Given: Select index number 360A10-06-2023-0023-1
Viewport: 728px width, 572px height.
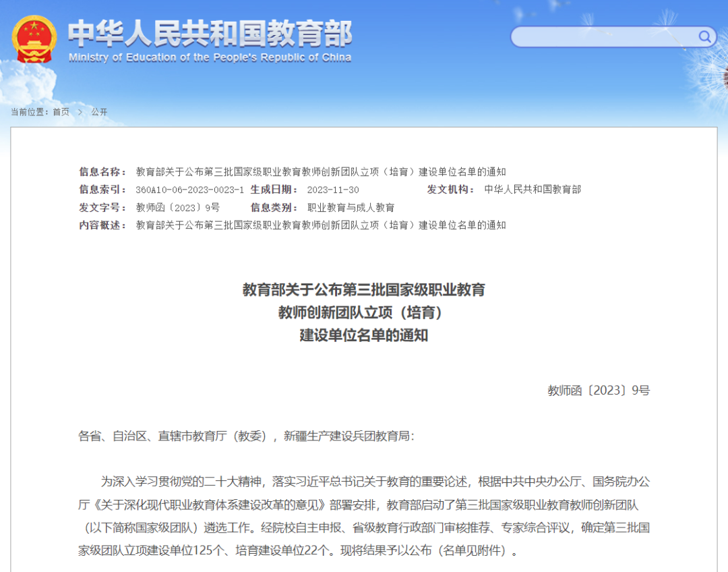Looking at the screenshot, I should [x=189, y=190].
